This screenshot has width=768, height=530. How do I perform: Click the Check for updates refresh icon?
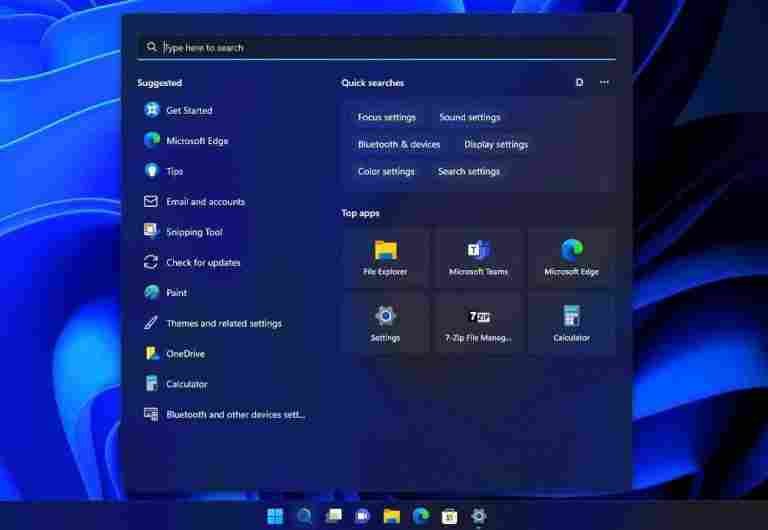tap(151, 262)
